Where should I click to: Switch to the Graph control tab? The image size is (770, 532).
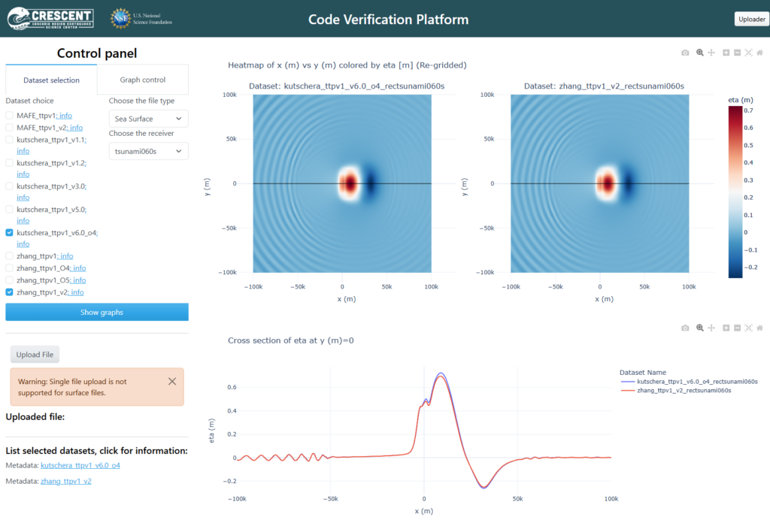pos(142,80)
